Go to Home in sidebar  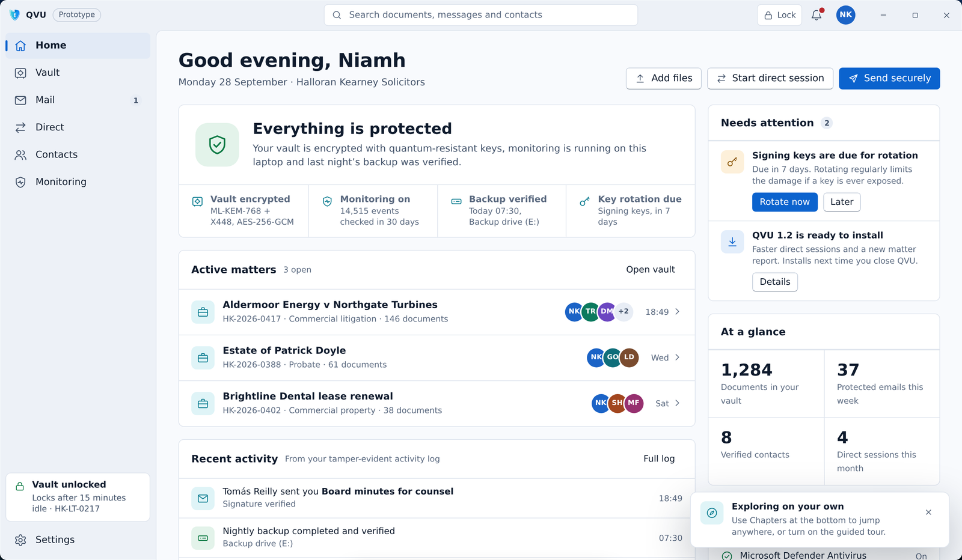[78, 46]
